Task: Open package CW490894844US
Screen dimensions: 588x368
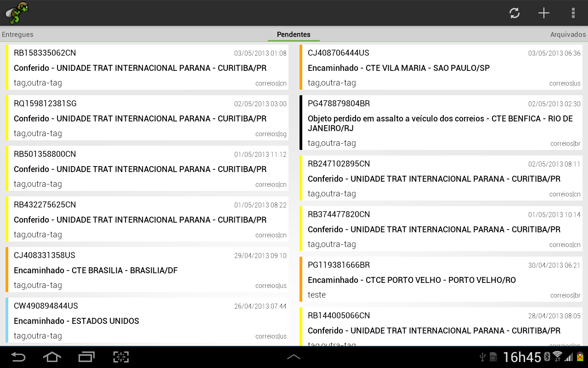Action: coord(147,320)
